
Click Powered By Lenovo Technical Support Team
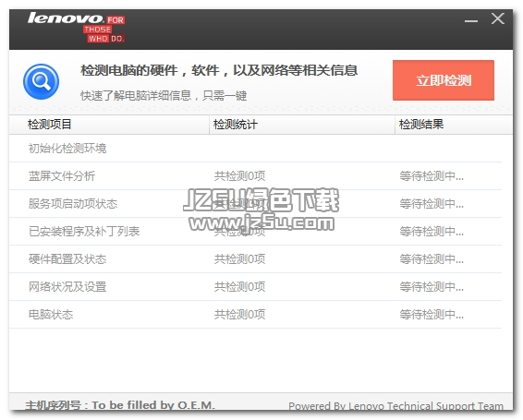tap(395, 406)
